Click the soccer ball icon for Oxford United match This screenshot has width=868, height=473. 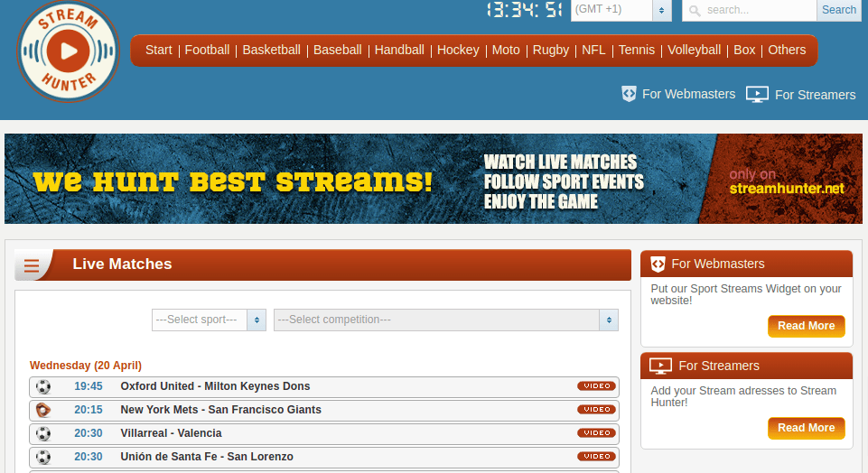(43, 387)
